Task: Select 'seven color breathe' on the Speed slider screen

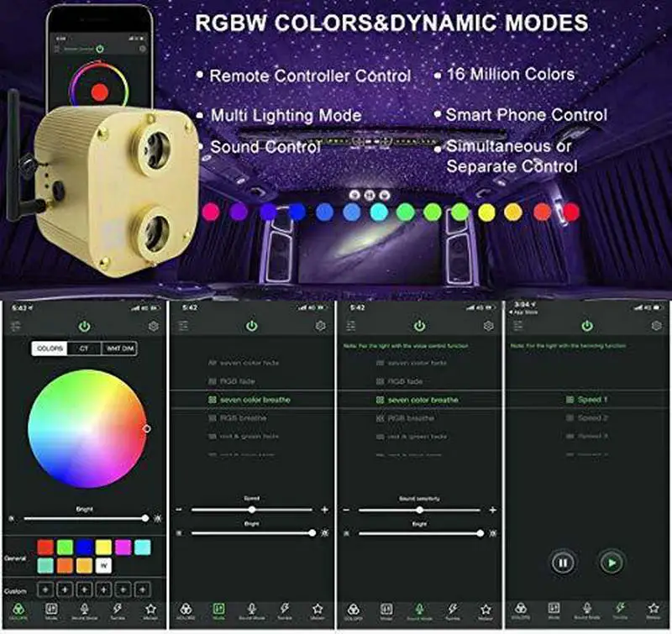Action: tap(249, 400)
